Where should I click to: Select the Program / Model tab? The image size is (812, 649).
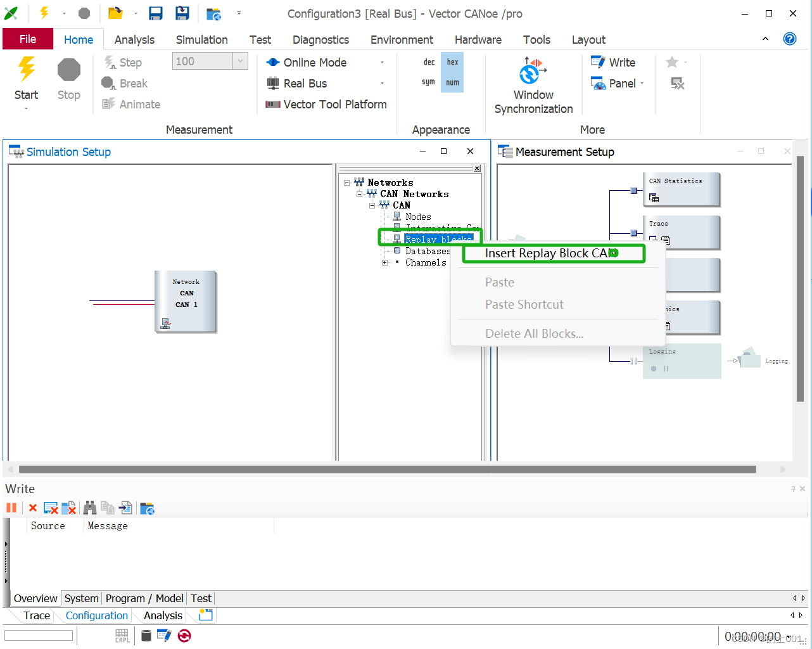[x=144, y=598]
